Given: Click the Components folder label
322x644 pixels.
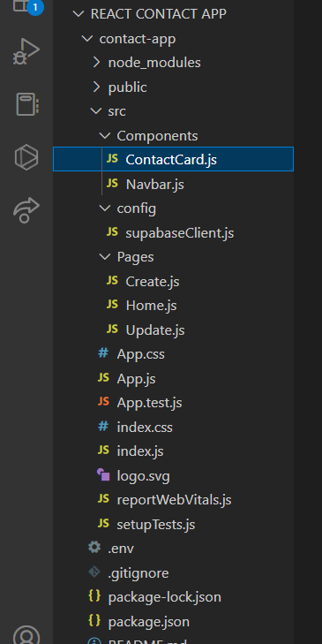Looking at the screenshot, I should pos(158,135).
